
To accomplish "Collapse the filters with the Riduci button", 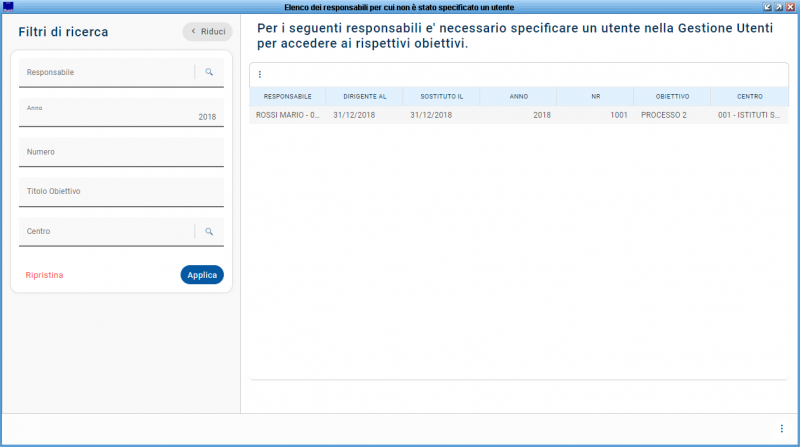I will coord(208,32).
